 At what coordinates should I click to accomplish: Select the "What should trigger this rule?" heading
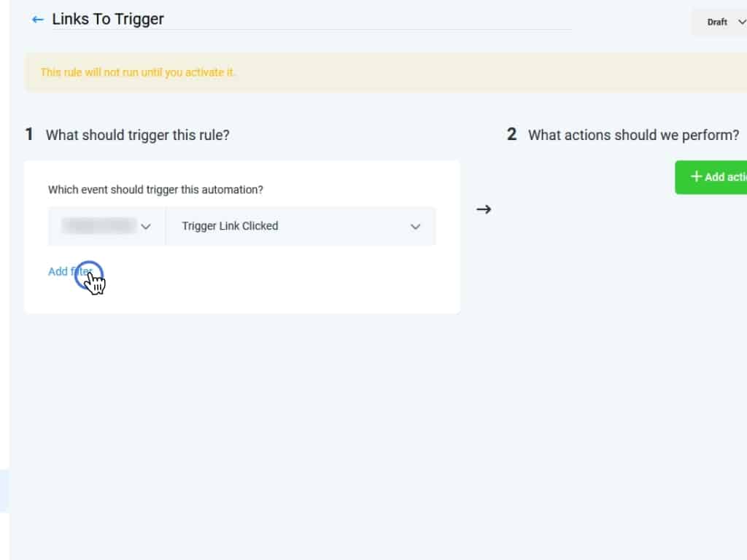point(137,135)
